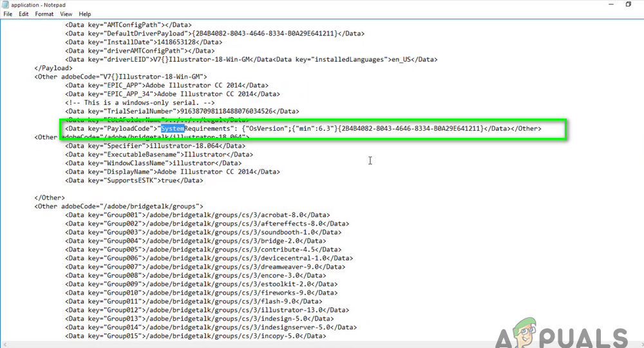Viewport: 644px width, 348px height.
Task: Click the Group013 indesign-5.0 line
Action: point(199,318)
